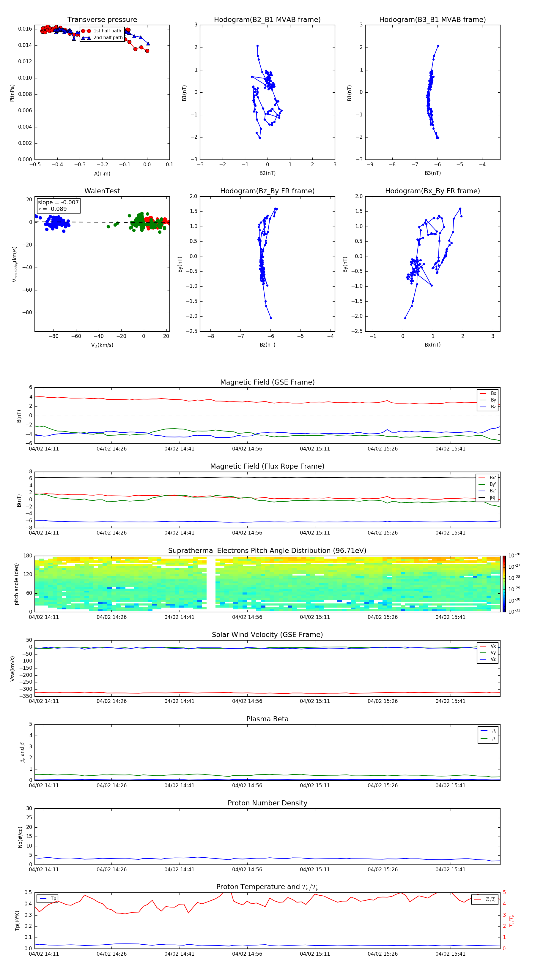
Task: Click the Hodogram(Bx_By FR frame) title
Action: point(432,191)
